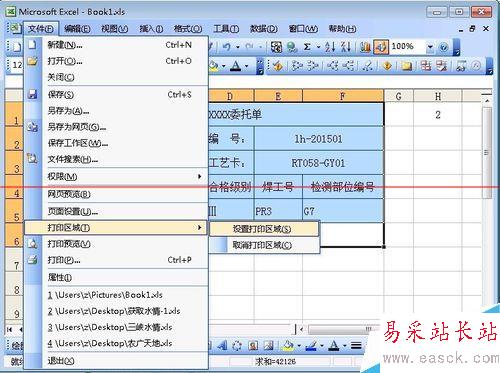The height and width of the screenshot is (373, 500).
Task: Click the 100% zoom box
Action: [x=407, y=47]
